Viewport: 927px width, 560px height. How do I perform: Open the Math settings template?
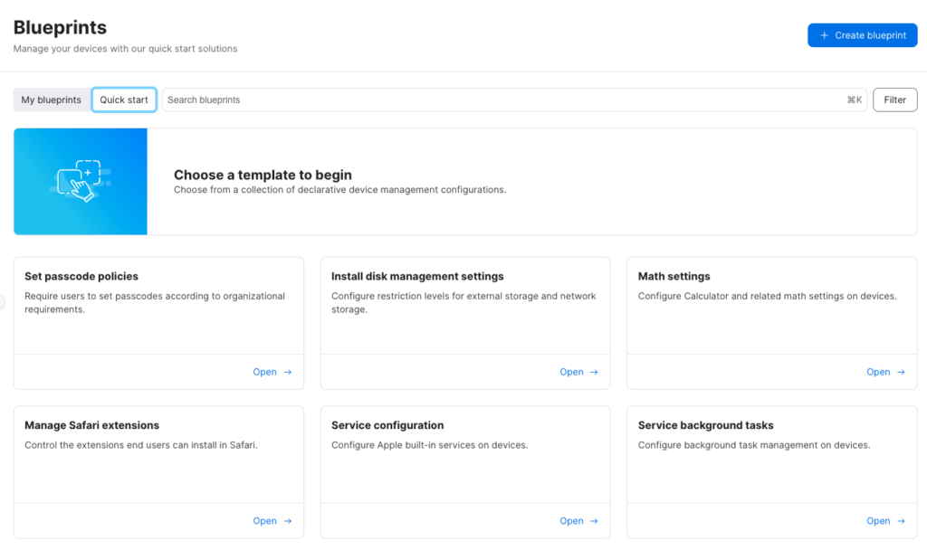coord(885,372)
